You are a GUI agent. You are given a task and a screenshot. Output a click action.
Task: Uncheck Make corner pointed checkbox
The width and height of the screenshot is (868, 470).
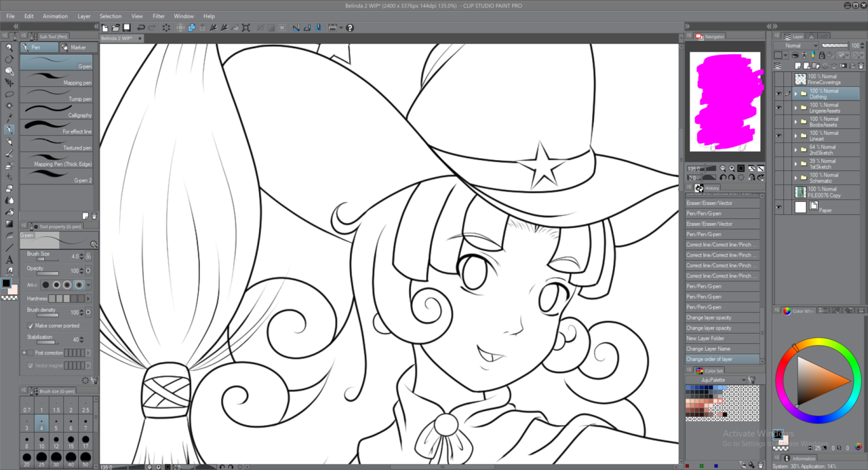[31, 326]
